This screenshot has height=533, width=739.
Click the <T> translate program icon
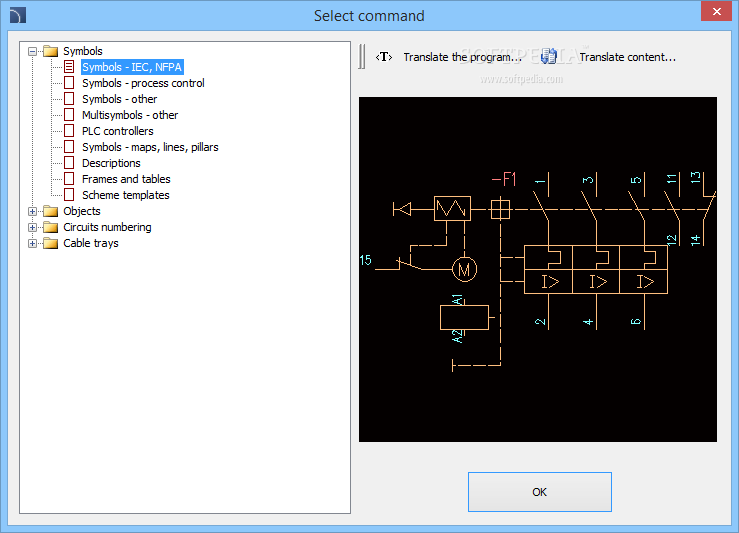pyautogui.click(x=384, y=57)
